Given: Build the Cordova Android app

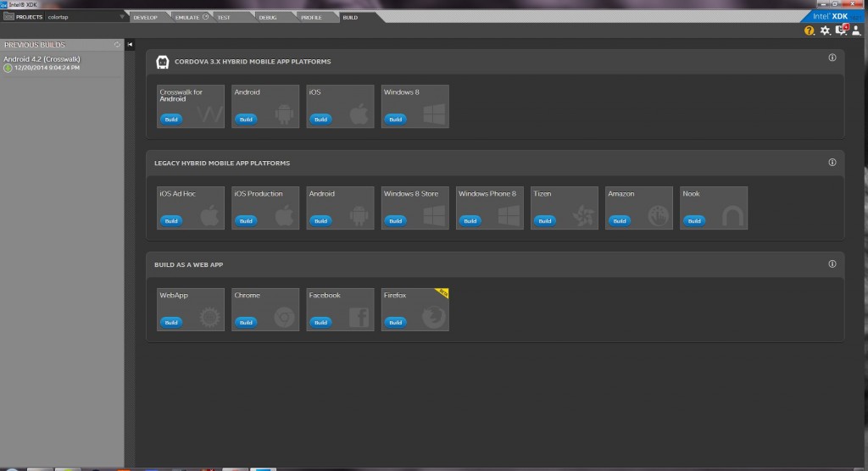Looking at the screenshot, I should [246, 119].
